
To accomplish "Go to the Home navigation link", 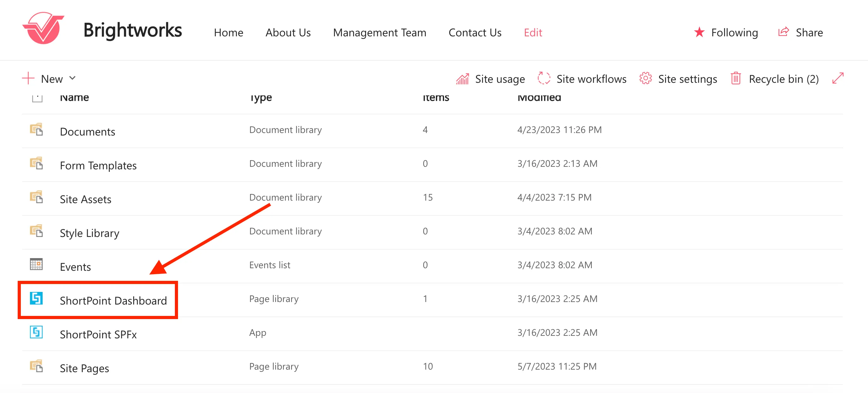I will pyautogui.click(x=229, y=33).
